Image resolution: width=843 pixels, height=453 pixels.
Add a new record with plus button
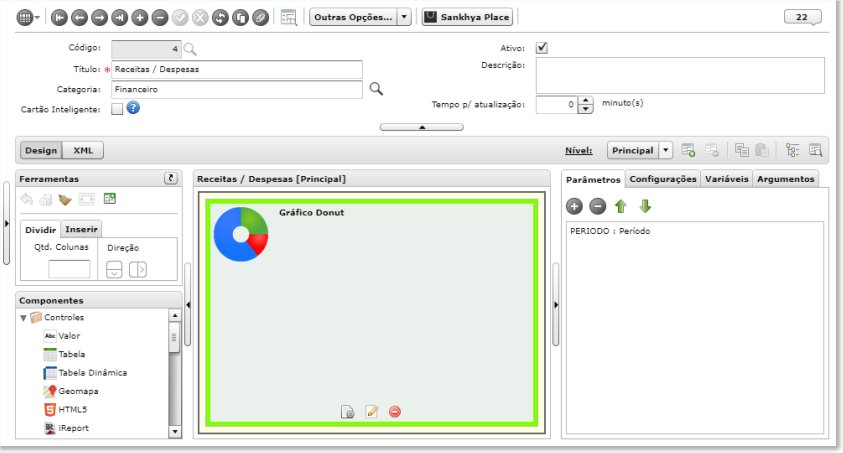140,18
